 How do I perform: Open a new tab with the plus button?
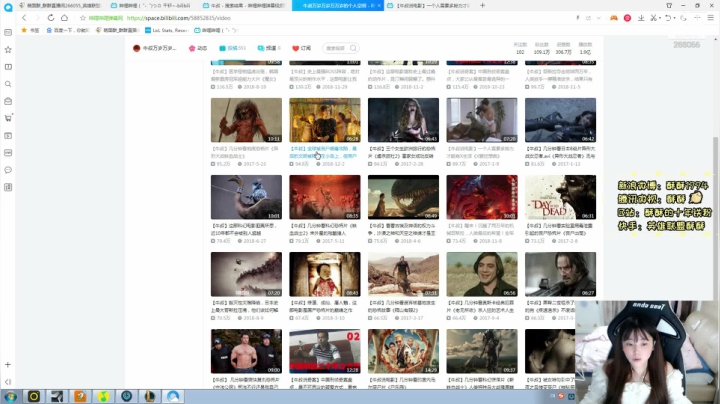click(482, 6)
